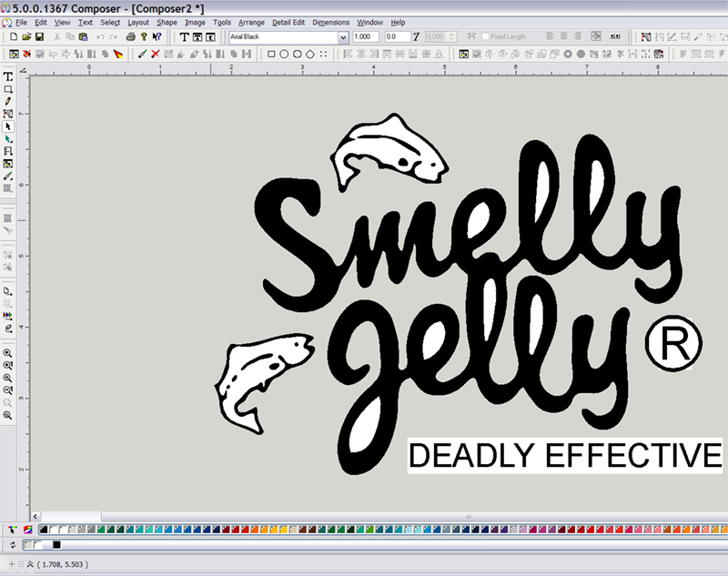Print the design with the printer icon

(x=131, y=36)
